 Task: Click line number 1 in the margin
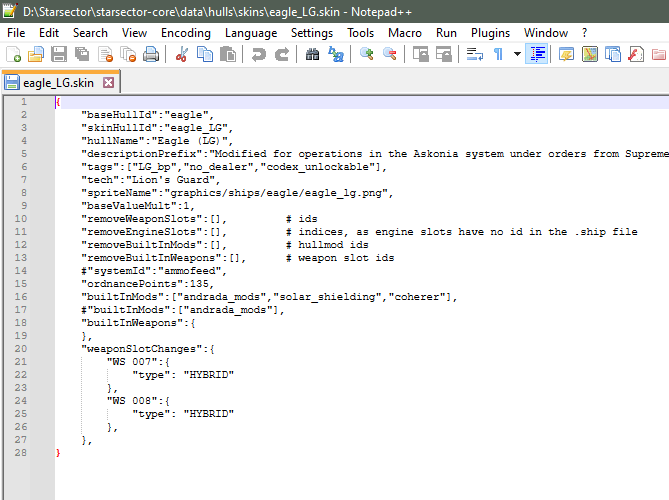pyautogui.click(x=24, y=102)
